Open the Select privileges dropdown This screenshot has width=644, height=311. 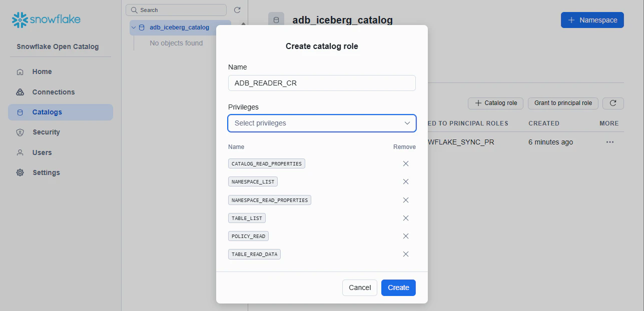click(322, 123)
